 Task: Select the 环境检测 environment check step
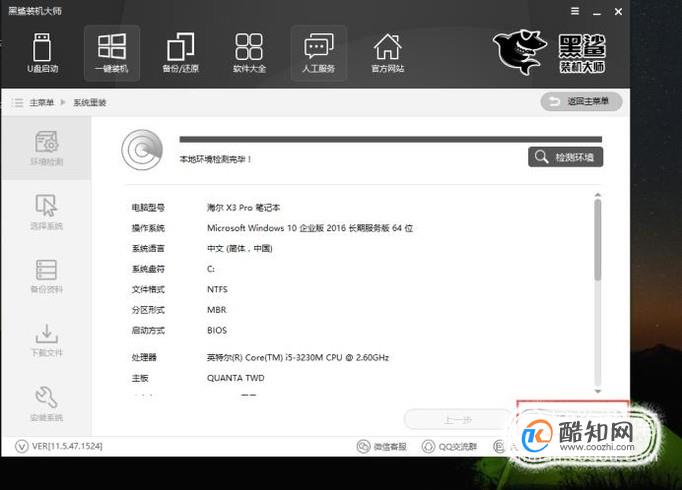[47, 148]
